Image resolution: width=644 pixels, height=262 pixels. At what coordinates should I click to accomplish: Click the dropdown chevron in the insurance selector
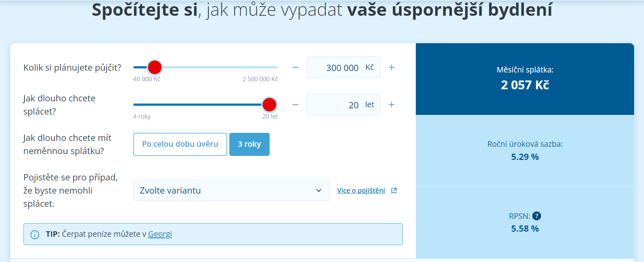(x=319, y=191)
